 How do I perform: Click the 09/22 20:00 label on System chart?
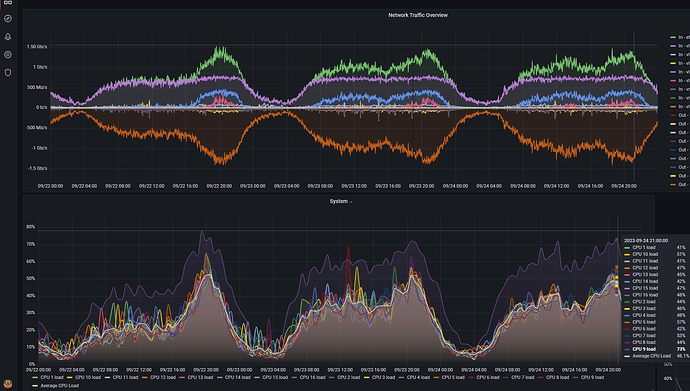click(x=206, y=370)
